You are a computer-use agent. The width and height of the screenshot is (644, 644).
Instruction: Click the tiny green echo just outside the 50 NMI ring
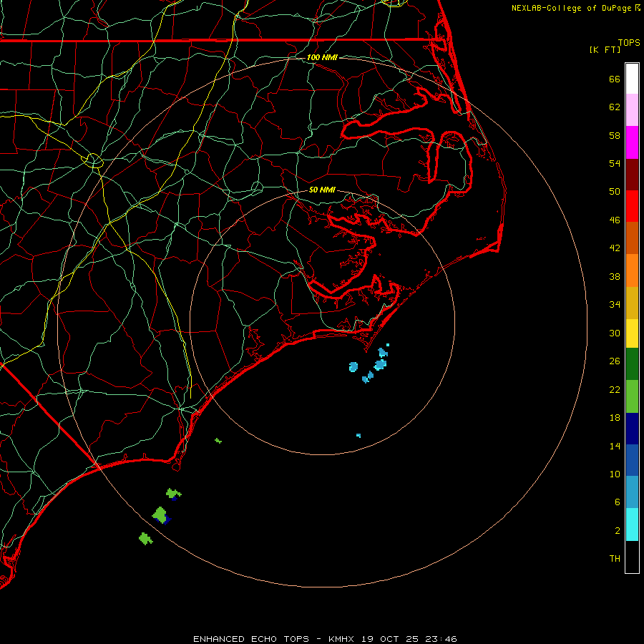[x=218, y=441]
